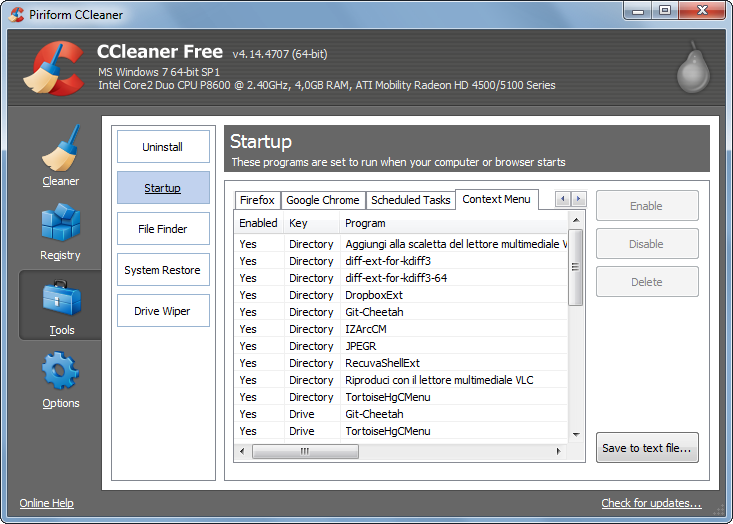The width and height of the screenshot is (733, 524).
Task: Select the Directory Git-Cheetah row
Action: pyautogui.click(x=401, y=312)
